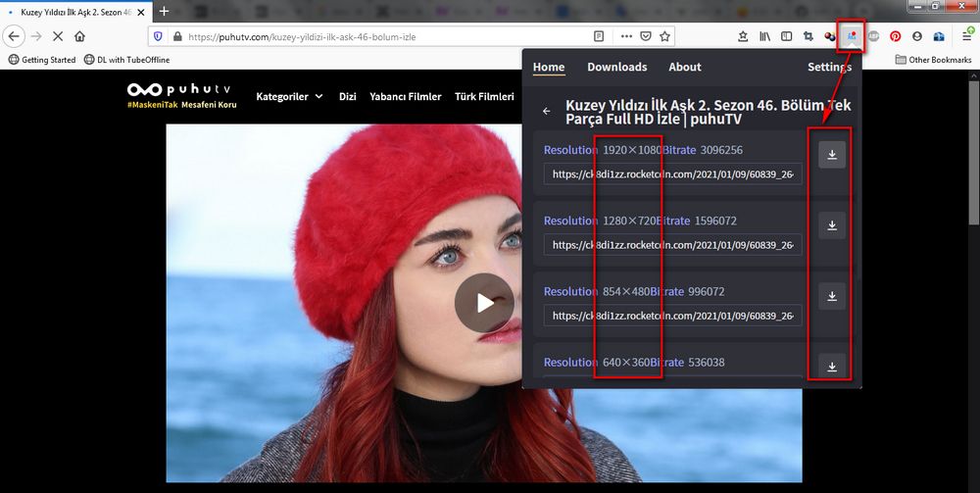Switch to the Downloads tab
Viewport: 980px width, 493px height.
coord(616,67)
